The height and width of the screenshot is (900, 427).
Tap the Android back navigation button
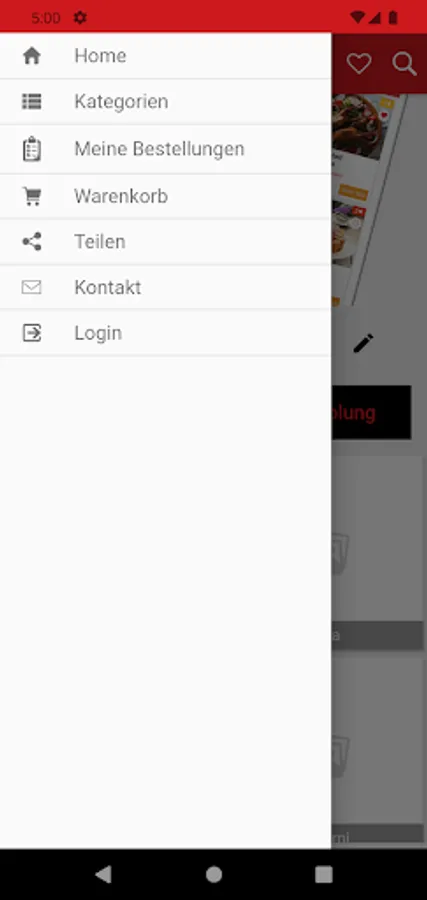(x=103, y=874)
